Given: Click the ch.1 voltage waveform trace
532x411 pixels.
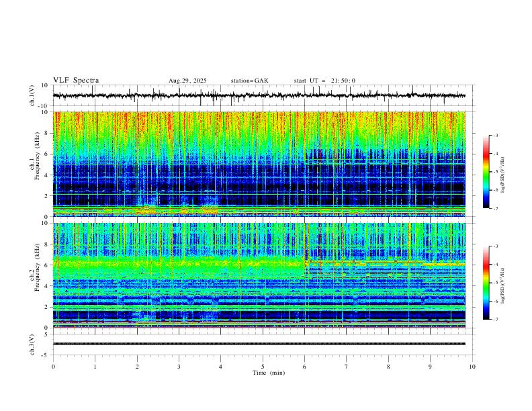Looking at the screenshot, I should click(x=259, y=95).
